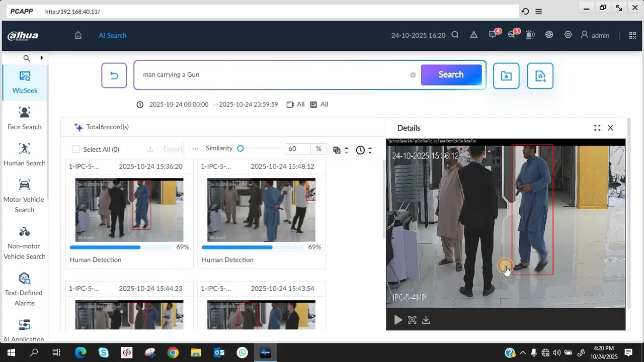Click the file search button beside favorites
Screen dimensions: 644x362
tap(540, 76)
